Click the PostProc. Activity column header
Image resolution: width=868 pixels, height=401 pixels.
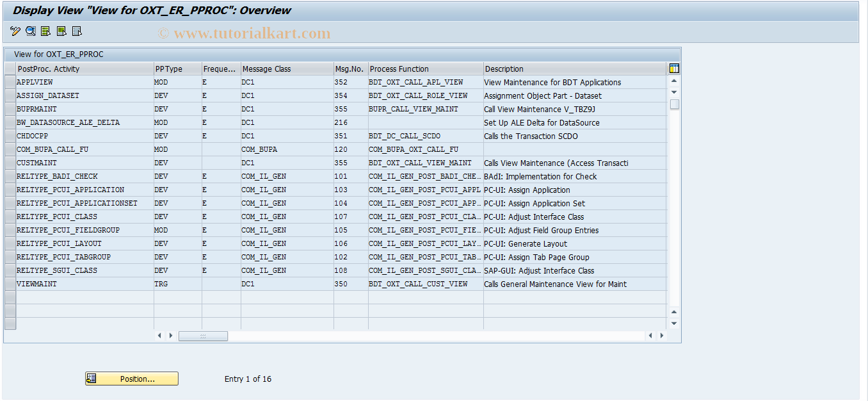tap(84, 69)
